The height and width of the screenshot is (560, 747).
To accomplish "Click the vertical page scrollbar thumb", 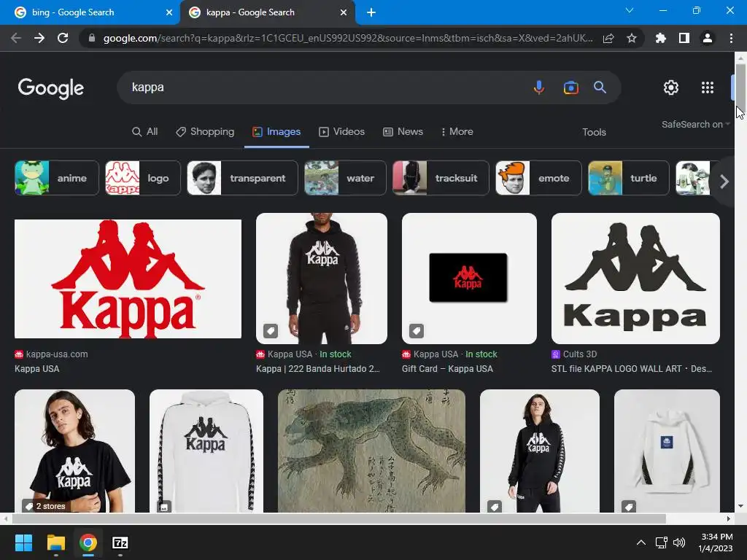I will point(740,87).
